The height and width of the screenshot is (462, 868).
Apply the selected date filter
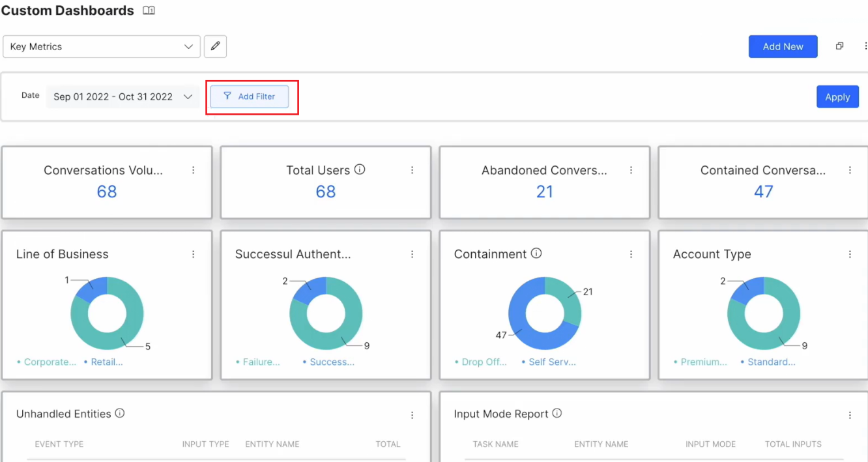tap(837, 96)
